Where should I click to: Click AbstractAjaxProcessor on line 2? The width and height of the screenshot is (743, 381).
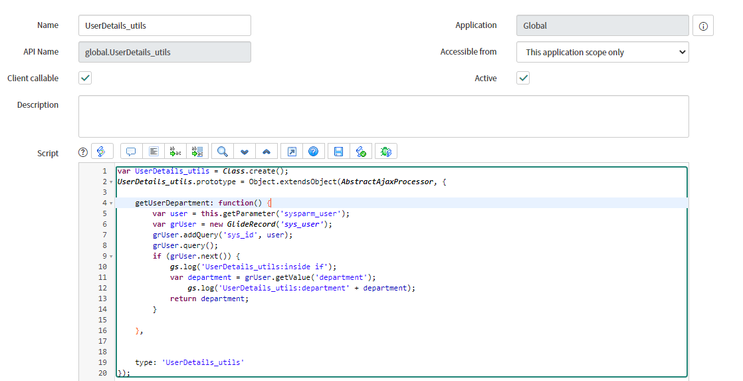pos(387,182)
